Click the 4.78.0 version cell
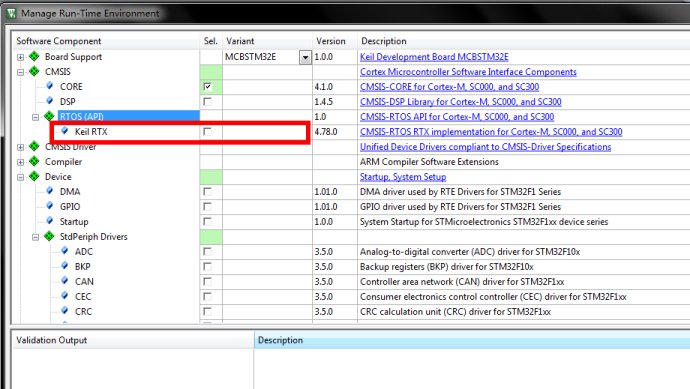Viewport: 690px width, 389px height. (326, 132)
